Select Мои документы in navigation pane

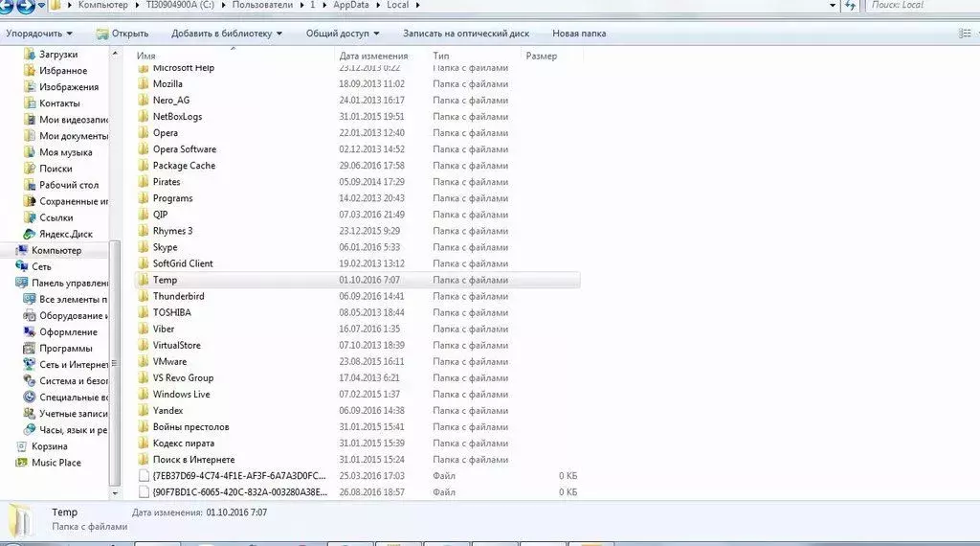click(73, 136)
